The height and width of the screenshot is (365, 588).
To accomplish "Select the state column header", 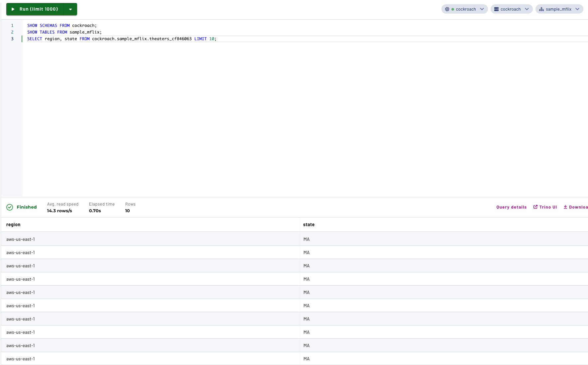I will tap(308, 225).
